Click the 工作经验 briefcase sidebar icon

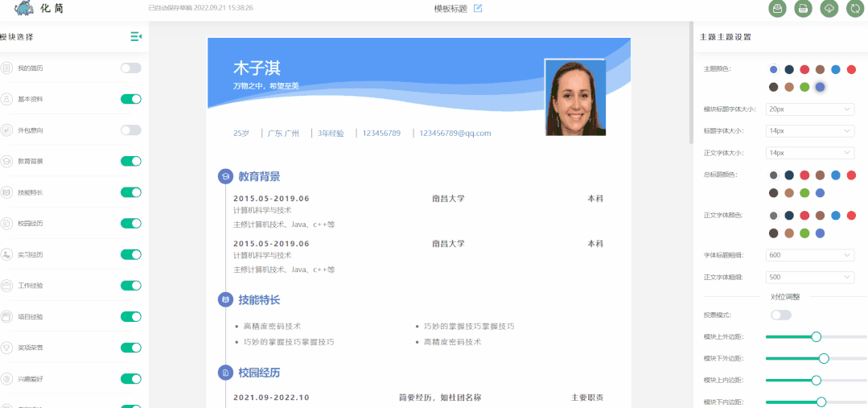(6, 286)
